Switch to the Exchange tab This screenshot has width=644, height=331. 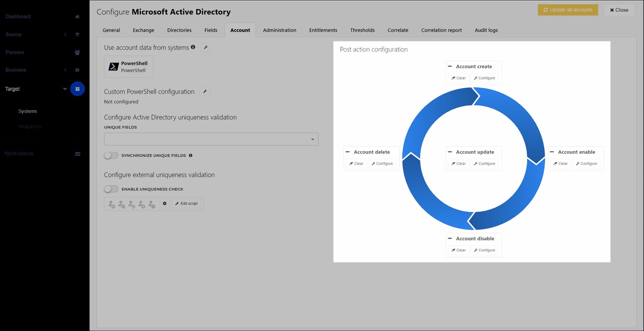tap(144, 30)
